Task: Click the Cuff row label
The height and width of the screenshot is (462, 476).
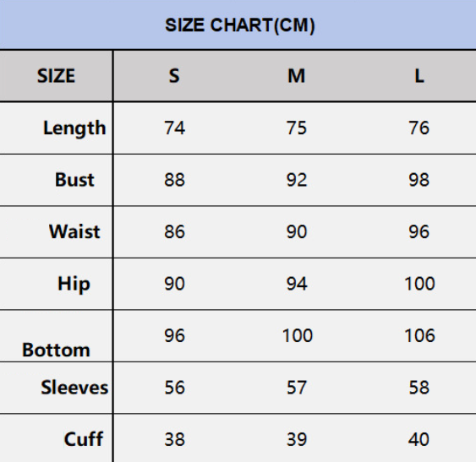Action: click(x=84, y=439)
